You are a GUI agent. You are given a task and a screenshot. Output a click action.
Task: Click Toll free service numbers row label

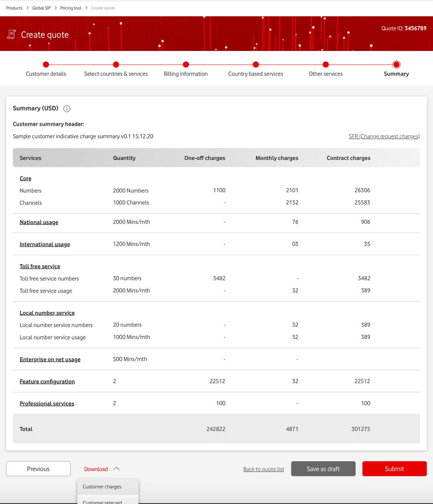click(x=49, y=278)
